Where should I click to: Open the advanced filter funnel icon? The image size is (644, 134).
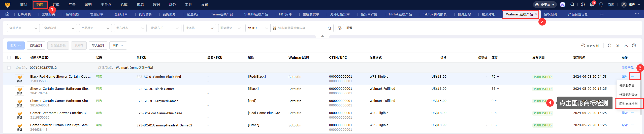pos(340,28)
